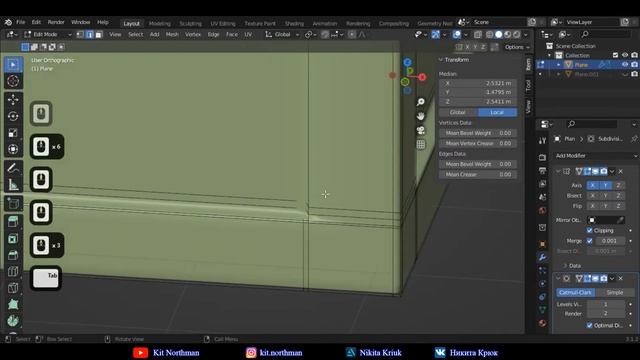Click the zoom view magnifier icon
The width and height of the screenshot is (640, 360).
pyautogui.click(x=420, y=102)
